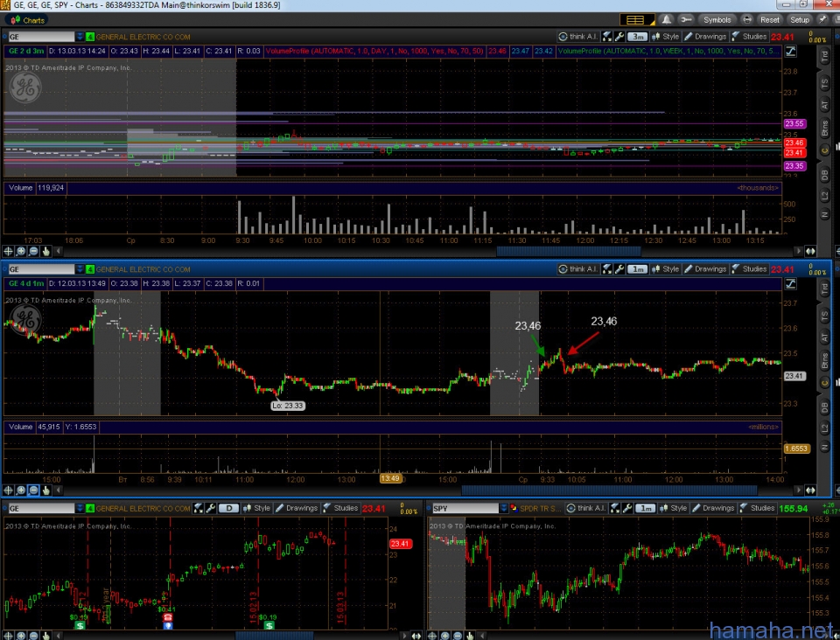Click the Reset button
Screen dimensions: 840x640
(x=770, y=20)
